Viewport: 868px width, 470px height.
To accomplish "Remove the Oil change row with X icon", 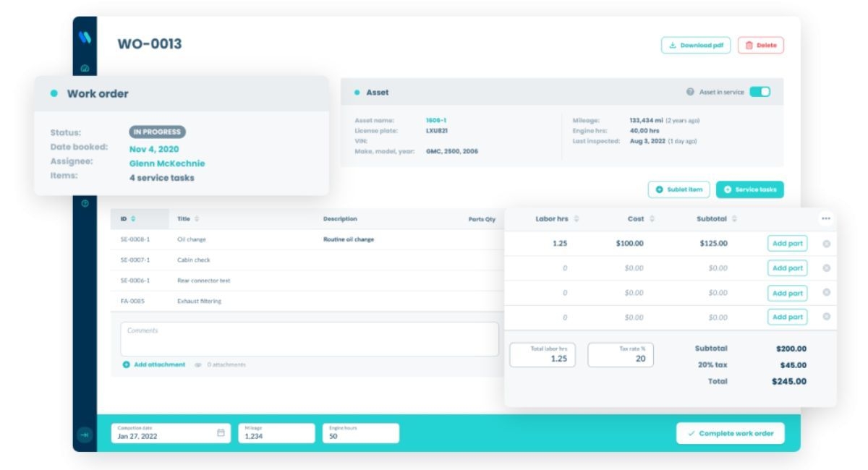I will (827, 244).
